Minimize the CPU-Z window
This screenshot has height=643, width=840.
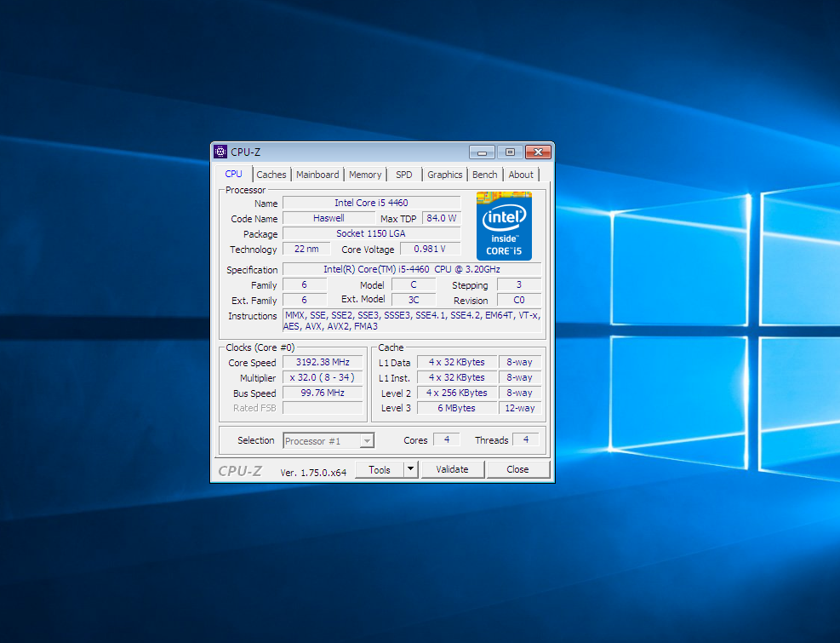tap(482, 152)
